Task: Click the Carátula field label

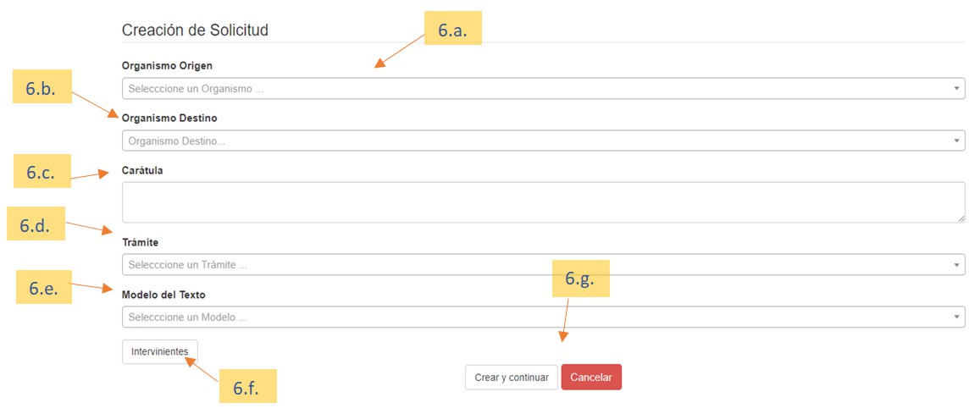Action: pos(142,170)
